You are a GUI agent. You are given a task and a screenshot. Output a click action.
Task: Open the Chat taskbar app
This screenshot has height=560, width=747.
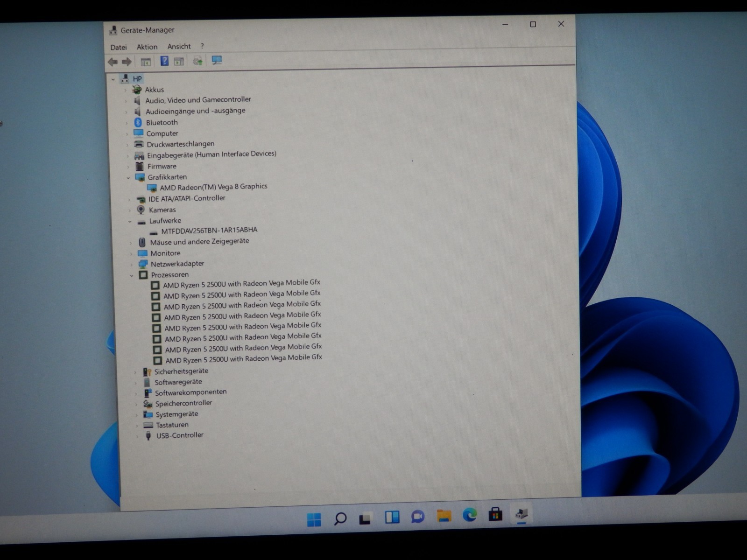pos(417,517)
